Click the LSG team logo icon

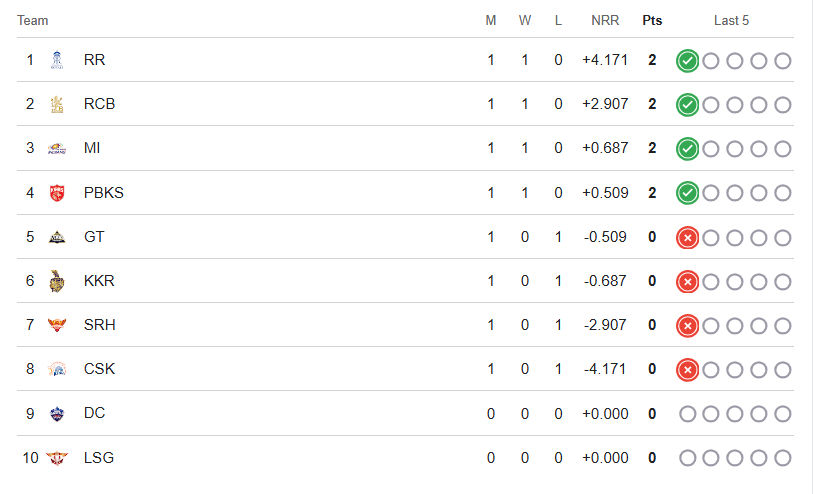[x=57, y=458]
